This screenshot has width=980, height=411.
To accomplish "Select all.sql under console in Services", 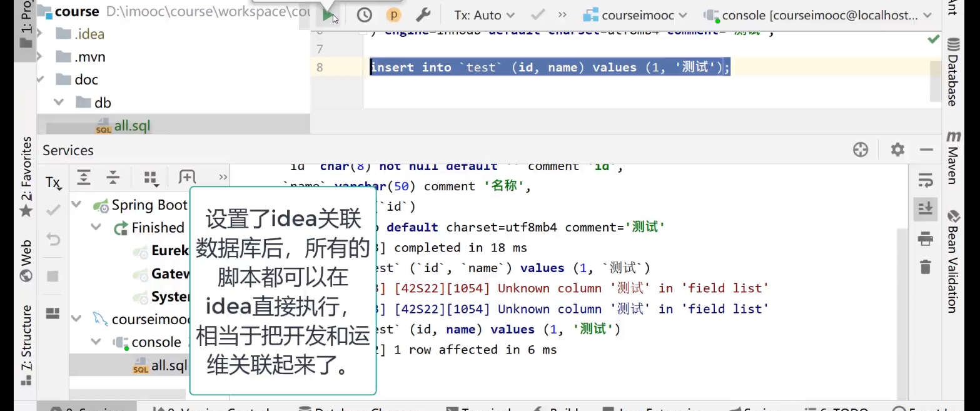I will tap(160, 365).
